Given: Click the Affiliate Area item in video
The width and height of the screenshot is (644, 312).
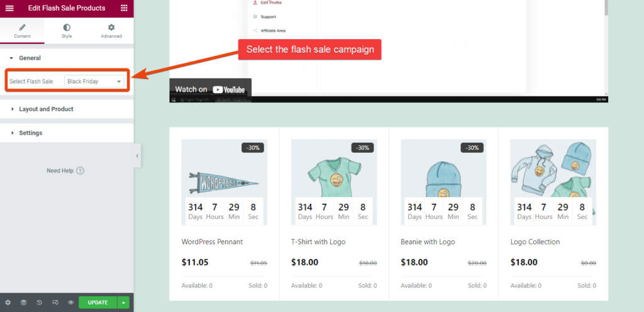Looking at the screenshot, I should [x=269, y=30].
